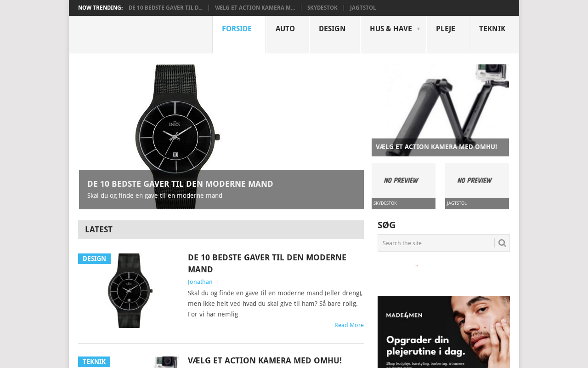Open the featured watch slider image
The image size is (588, 368).
pyautogui.click(x=221, y=137)
